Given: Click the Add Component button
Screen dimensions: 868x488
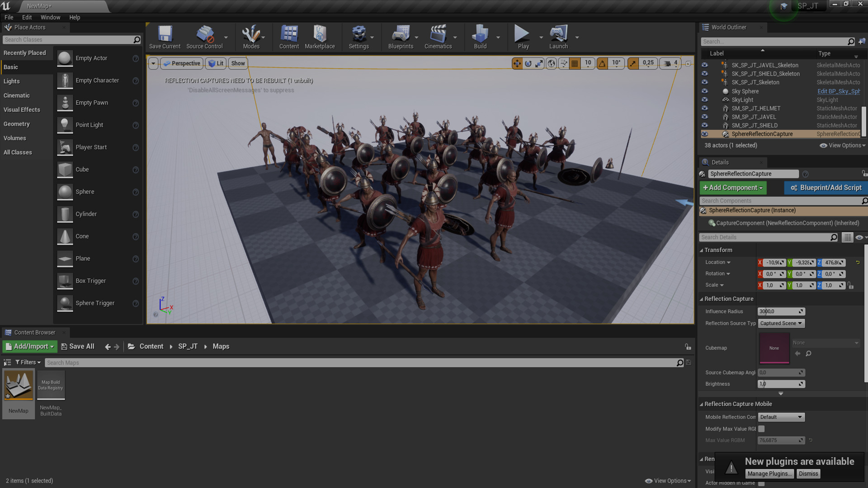Looking at the screenshot, I should click(733, 188).
